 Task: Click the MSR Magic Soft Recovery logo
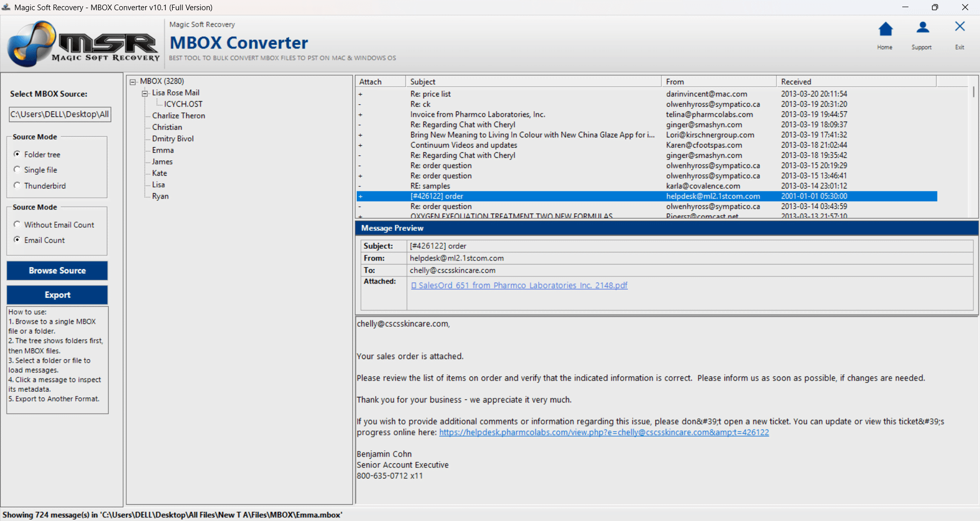83,44
